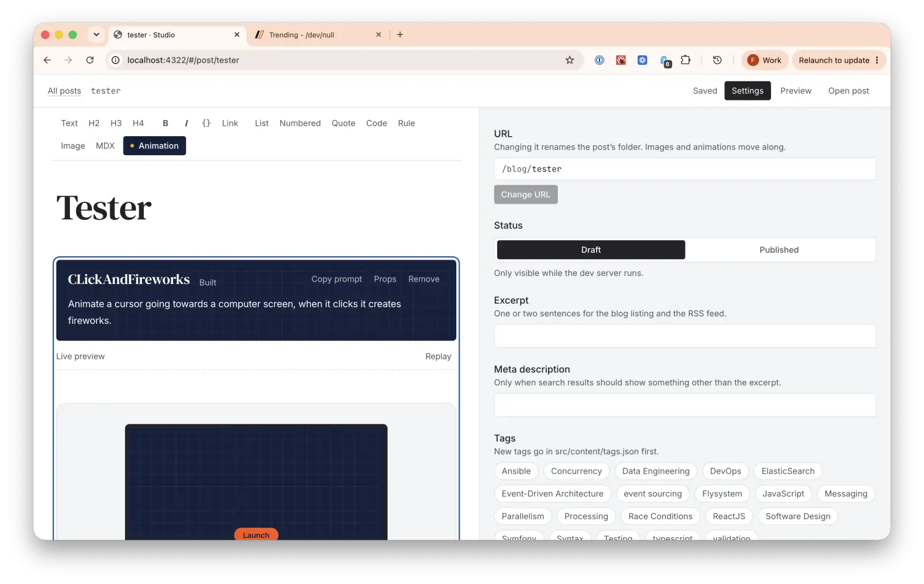924x584 pixels.
Task: Set post status to Published
Action: [x=779, y=250]
